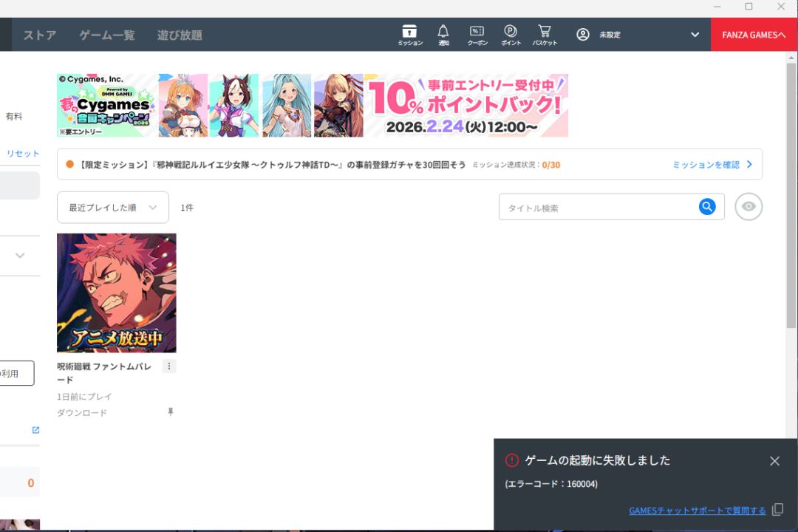This screenshot has height=532, width=798.
Task: Dismiss the ゲームの起動に失敗しました notification
Action: [x=774, y=461]
